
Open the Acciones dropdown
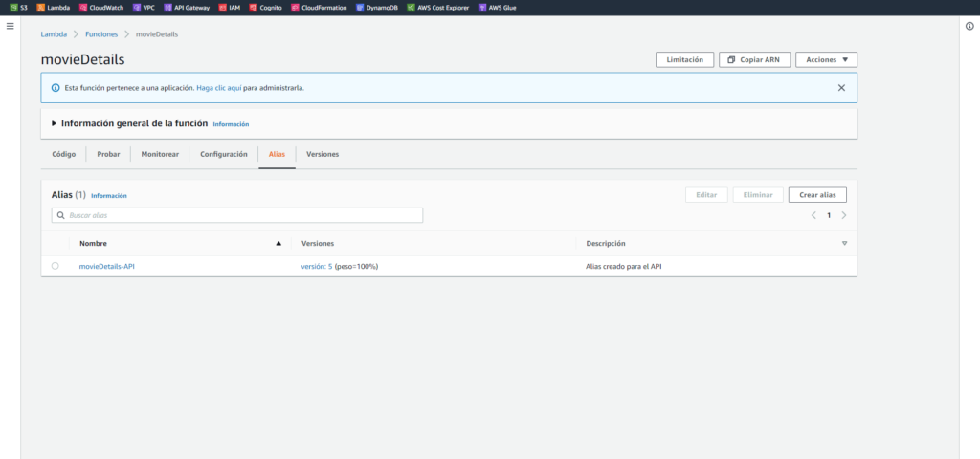[x=826, y=60]
